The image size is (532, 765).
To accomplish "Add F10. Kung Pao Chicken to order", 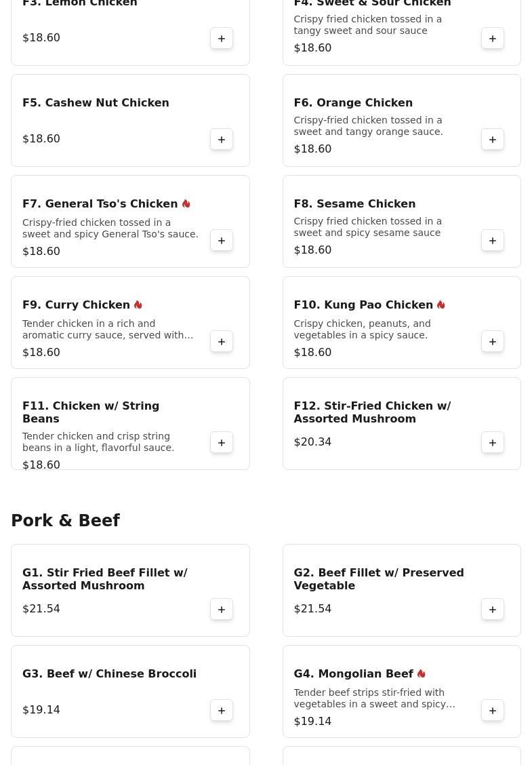I will [493, 342].
